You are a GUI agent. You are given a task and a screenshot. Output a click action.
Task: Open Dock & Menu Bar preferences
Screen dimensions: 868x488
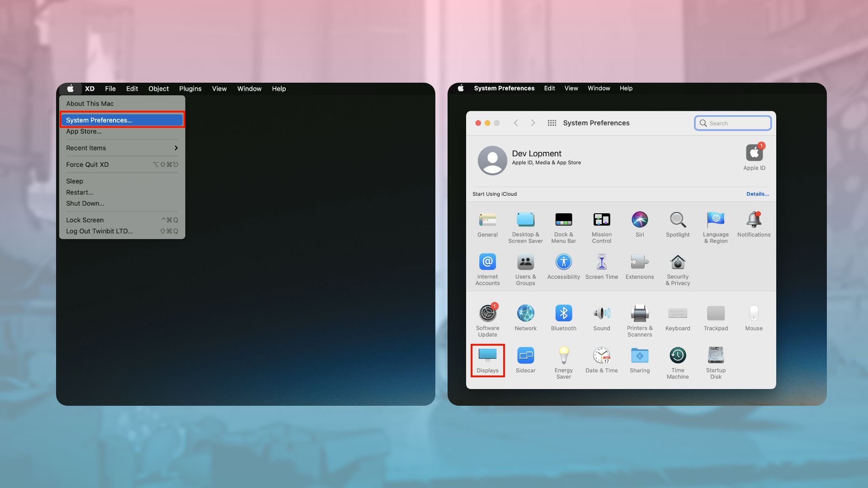(563, 228)
